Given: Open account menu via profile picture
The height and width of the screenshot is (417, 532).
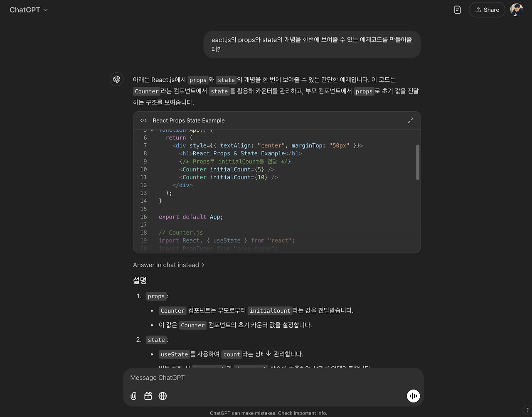Looking at the screenshot, I should (x=516, y=10).
